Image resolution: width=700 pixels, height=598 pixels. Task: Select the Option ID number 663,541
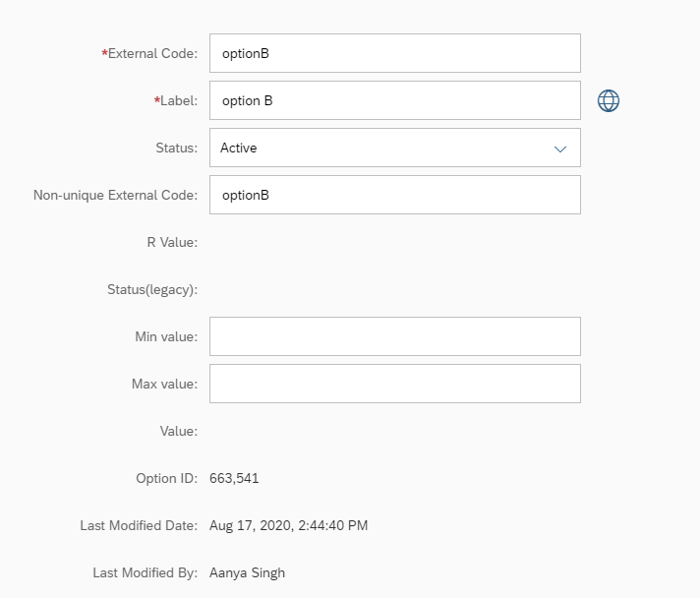click(234, 478)
